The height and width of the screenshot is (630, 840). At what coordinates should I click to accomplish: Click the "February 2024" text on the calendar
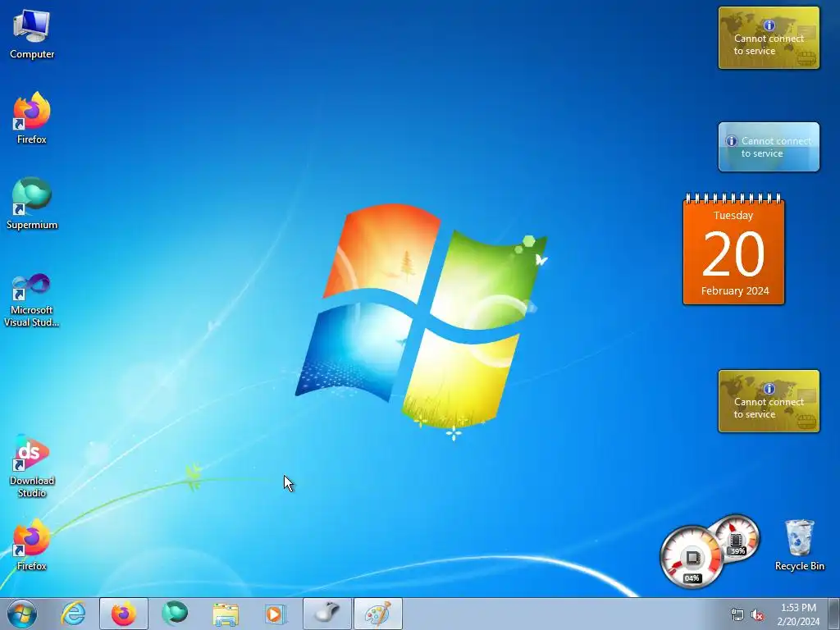pos(735,291)
